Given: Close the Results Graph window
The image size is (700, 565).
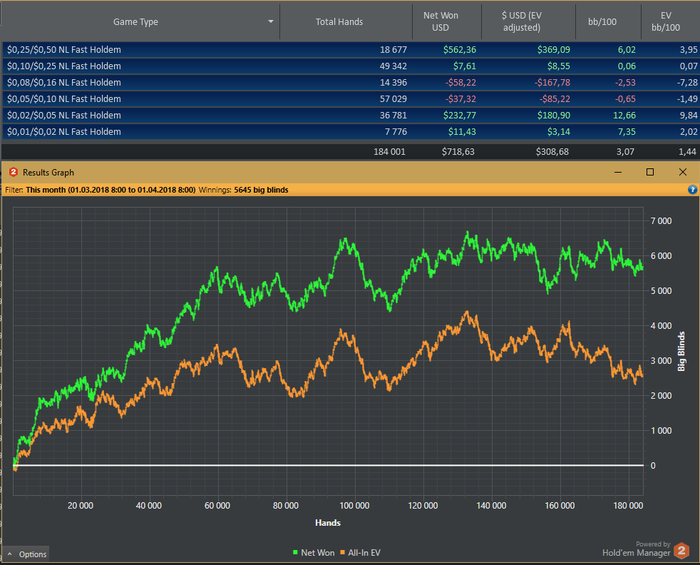Looking at the screenshot, I should (x=682, y=172).
